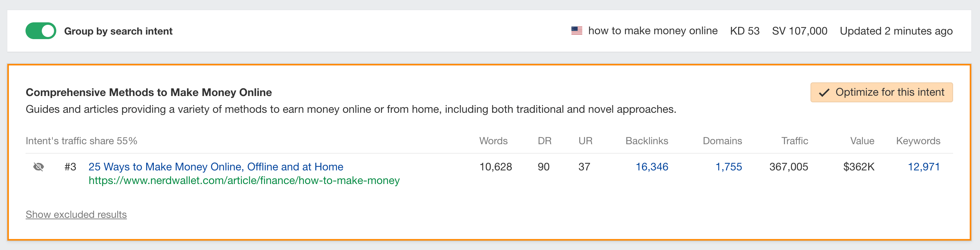980x250 pixels.
Task: Select the Words column header
Action: coord(493,141)
